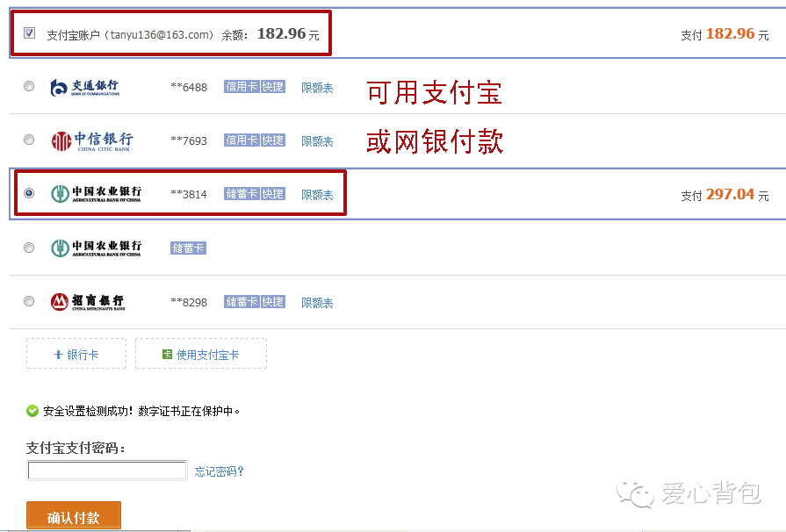The width and height of the screenshot is (786, 532).
Task: Click the 使用支付宝卡 button
Action: (x=201, y=354)
